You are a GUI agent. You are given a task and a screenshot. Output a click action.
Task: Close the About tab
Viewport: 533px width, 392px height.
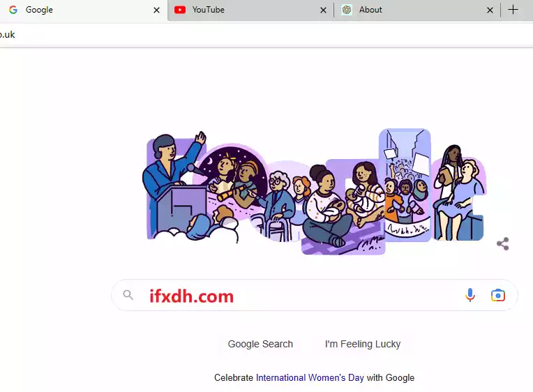(x=490, y=10)
